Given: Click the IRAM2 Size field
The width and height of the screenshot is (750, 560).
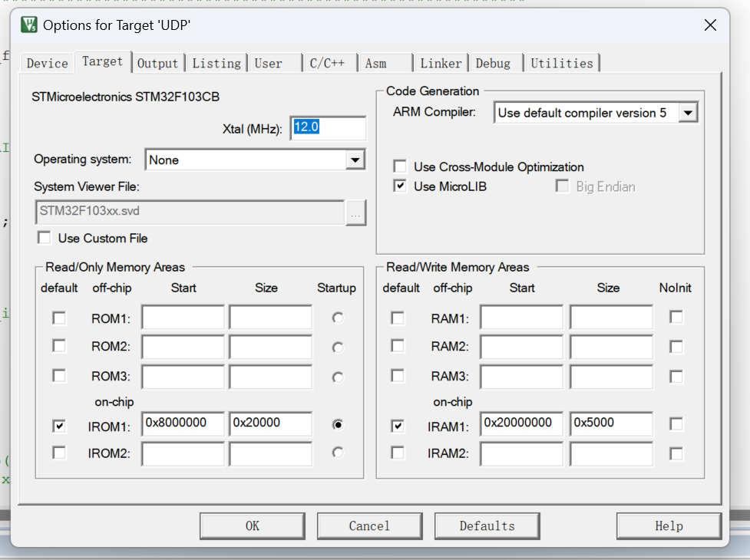Looking at the screenshot, I should click(x=611, y=453).
